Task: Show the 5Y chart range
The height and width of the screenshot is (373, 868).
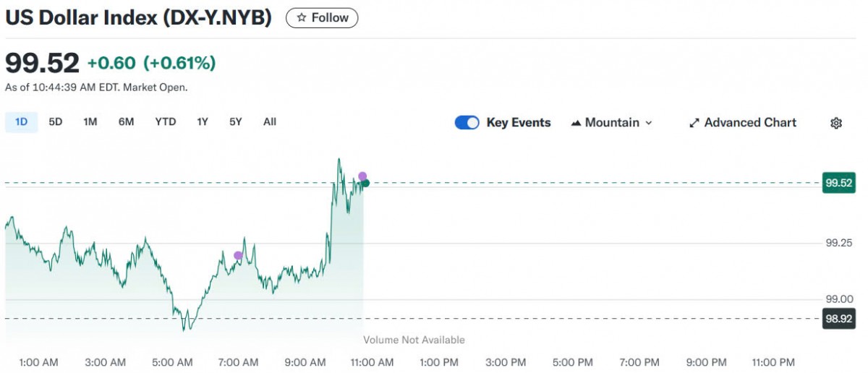Action: (236, 122)
